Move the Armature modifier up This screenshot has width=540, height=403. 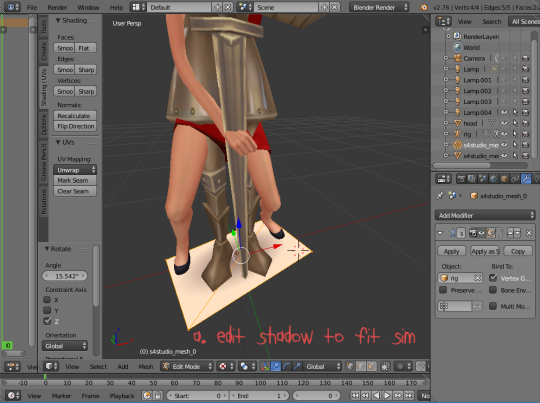[510, 233]
